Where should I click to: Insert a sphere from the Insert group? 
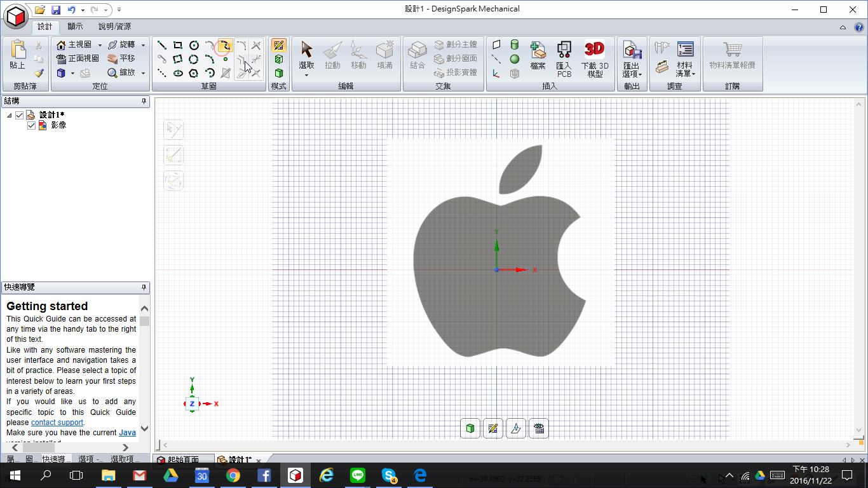tap(514, 59)
